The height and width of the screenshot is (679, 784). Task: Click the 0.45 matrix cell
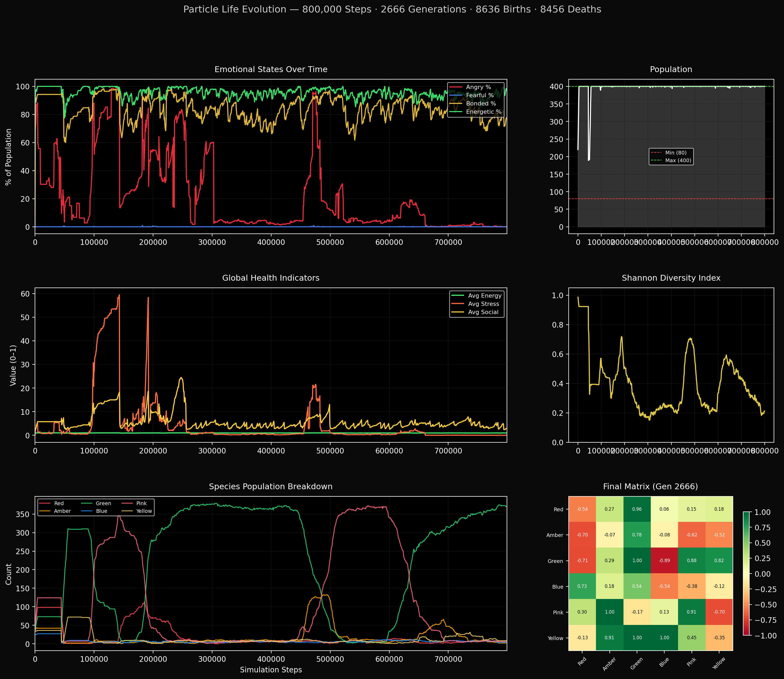[692, 638]
